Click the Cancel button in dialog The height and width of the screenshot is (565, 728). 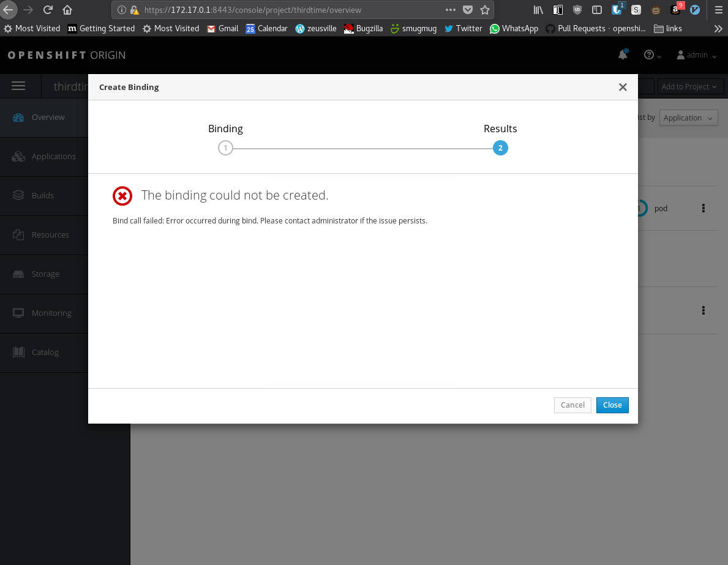click(x=572, y=405)
